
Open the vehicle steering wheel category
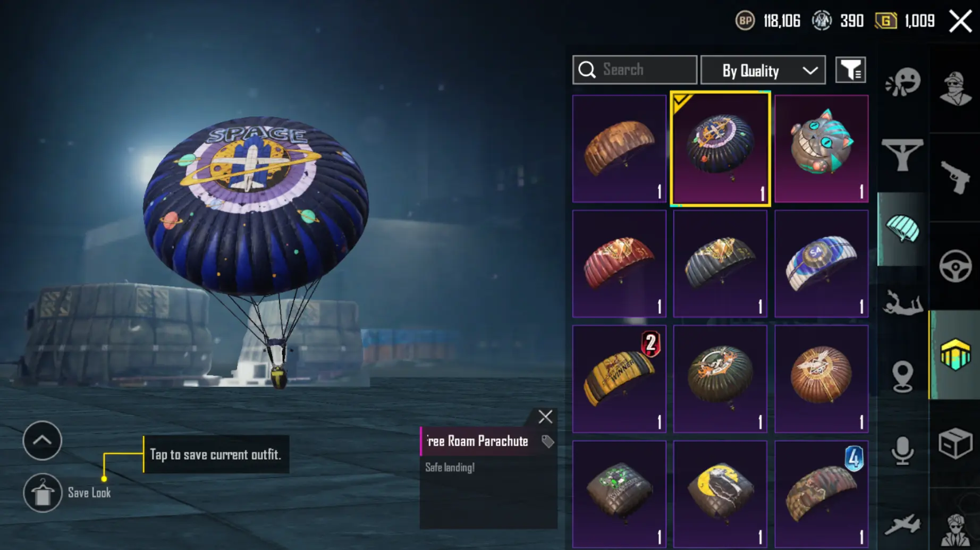click(955, 266)
